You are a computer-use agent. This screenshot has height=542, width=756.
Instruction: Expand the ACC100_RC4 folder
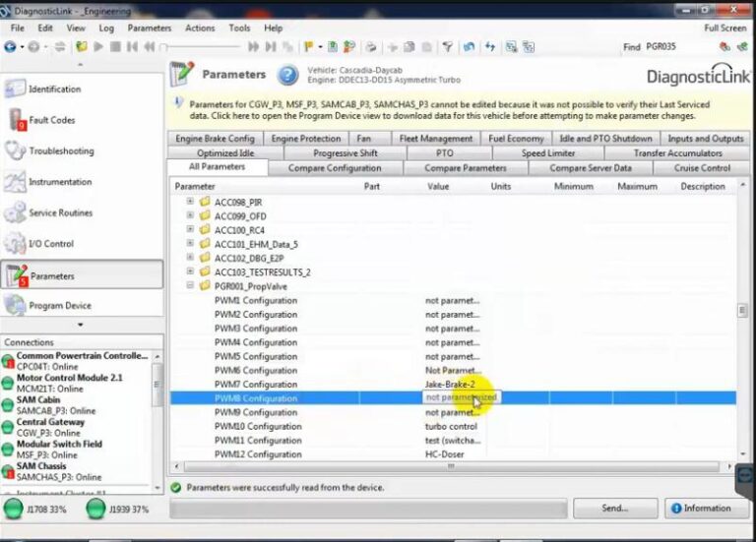pyautogui.click(x=190, y=229)
